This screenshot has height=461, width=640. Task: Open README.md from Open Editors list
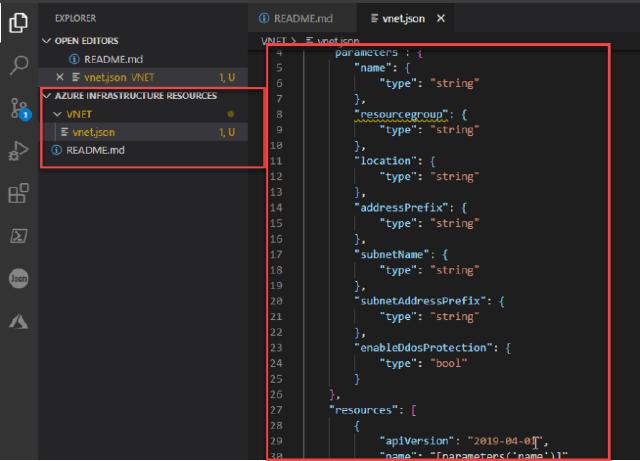pyautogui.click(x=112, y=59)
